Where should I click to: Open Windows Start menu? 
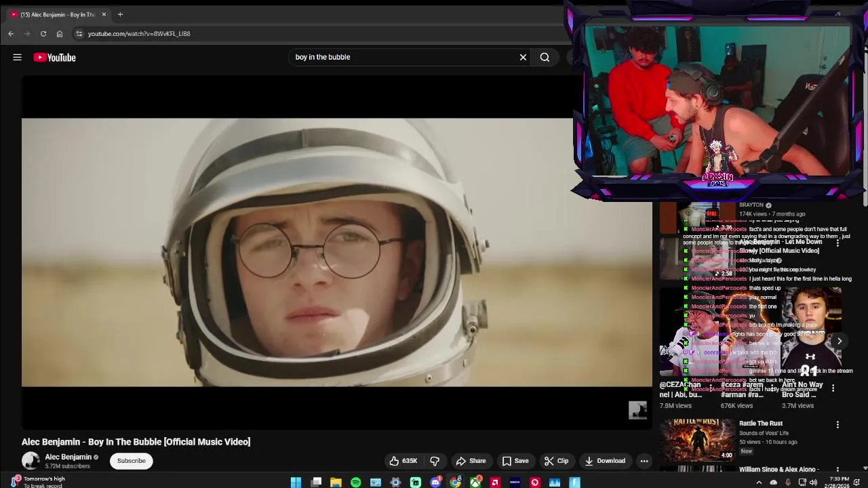[x=296, y=483]
